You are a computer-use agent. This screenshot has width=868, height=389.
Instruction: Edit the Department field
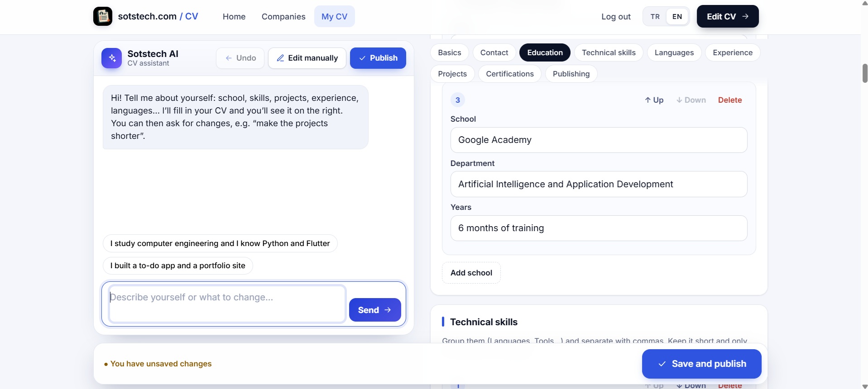(x=599, y=184)
